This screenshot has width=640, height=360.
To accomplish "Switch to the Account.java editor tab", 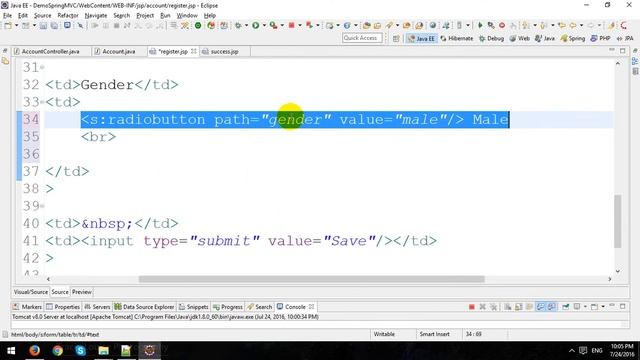I will [119, 52].
